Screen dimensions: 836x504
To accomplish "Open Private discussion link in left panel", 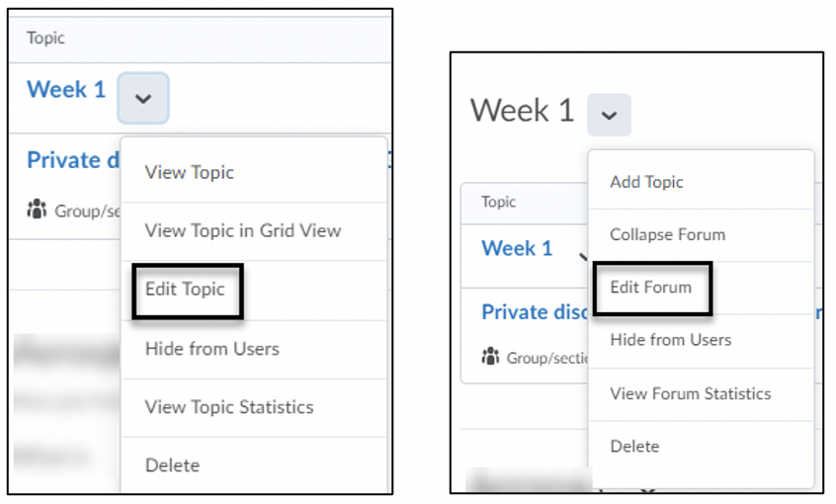I will [65, 160].
